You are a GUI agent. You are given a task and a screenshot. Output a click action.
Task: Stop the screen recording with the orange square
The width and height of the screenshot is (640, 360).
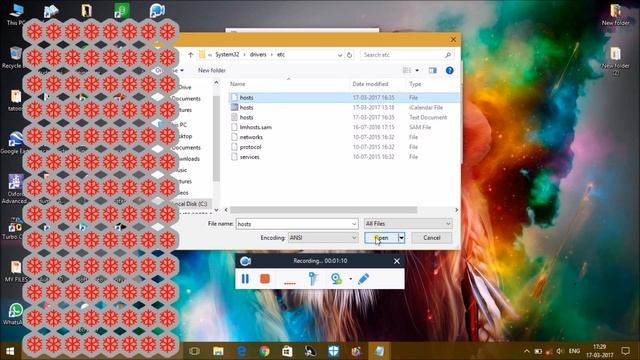pos(265,278)
